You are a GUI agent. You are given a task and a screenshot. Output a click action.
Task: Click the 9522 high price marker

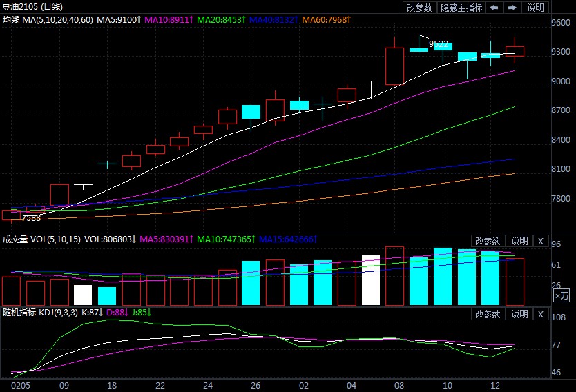tap(439, 43)
